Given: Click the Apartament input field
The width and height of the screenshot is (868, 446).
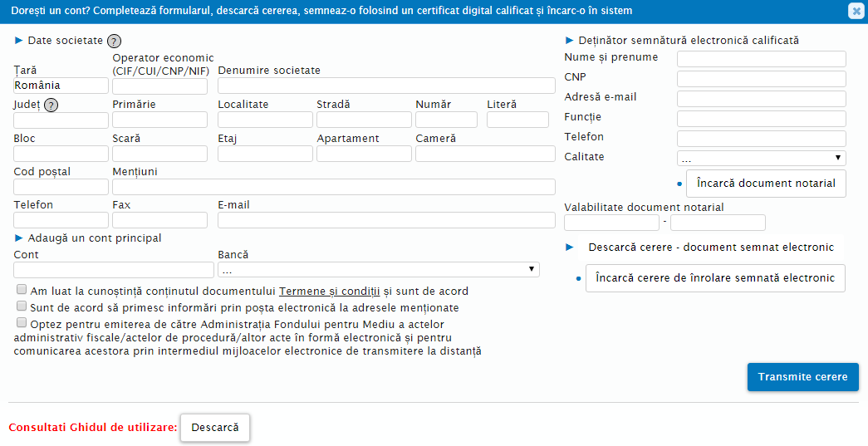Looking at the screenshot, I should tap(365, 154).
